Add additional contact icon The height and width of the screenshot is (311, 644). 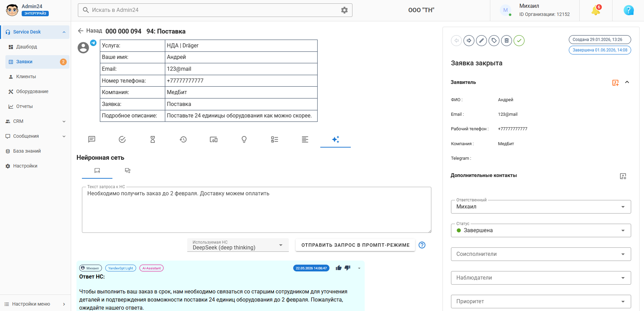[x=623, y=176]
